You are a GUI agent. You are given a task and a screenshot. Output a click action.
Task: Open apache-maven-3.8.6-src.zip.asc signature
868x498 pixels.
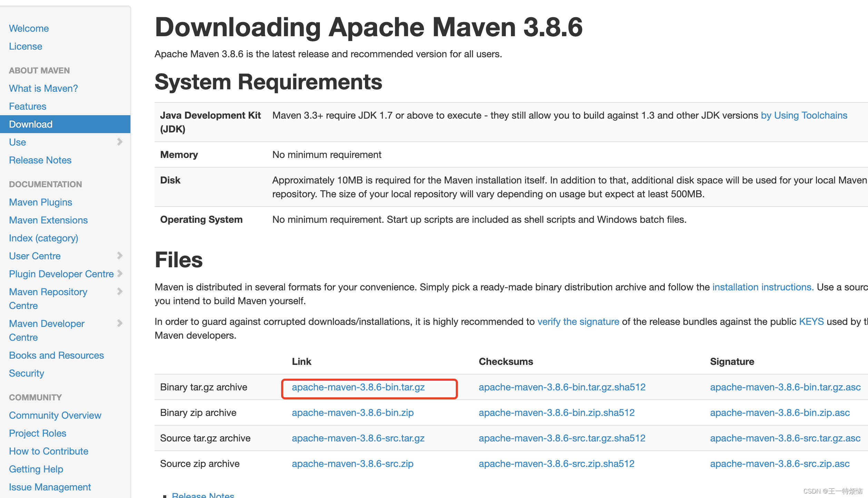coord(780,464)
